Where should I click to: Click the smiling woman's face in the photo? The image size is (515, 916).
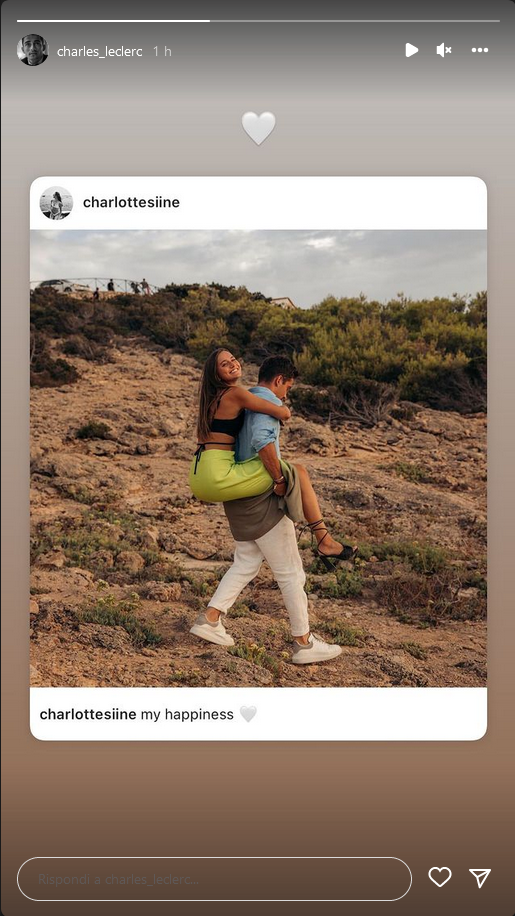click(x=228, y=368)
